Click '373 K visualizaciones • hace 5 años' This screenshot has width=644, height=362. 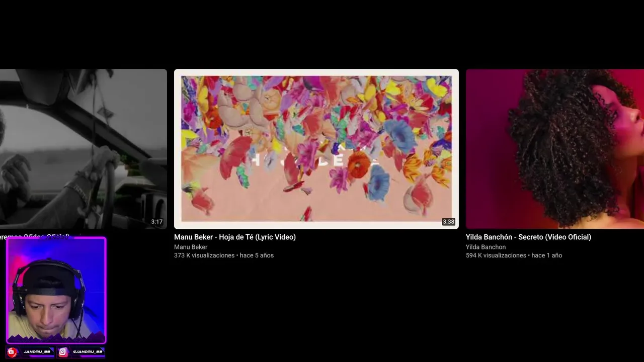click(224, 255)
